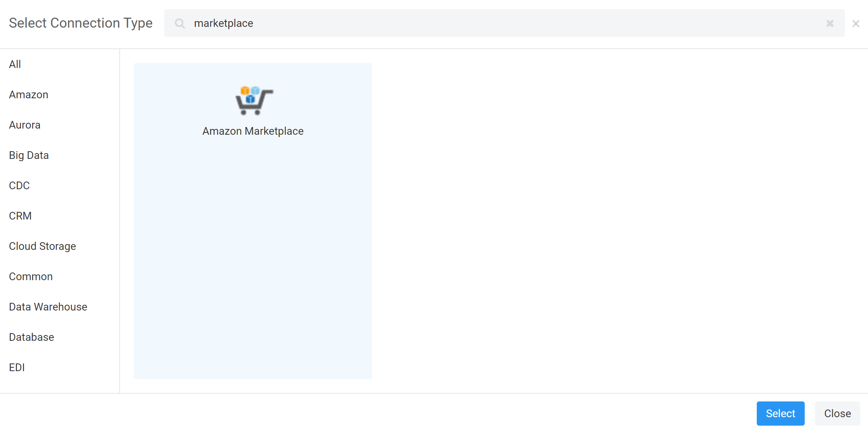Select the Amazon Marketplace connector icon
Screen dimensions: 868x431
253,101
